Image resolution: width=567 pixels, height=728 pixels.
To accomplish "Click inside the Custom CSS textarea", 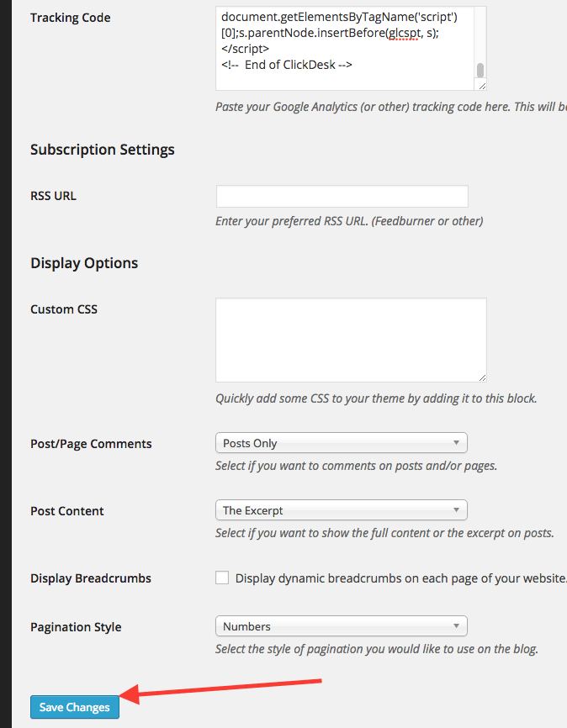I will coord(351,340).
